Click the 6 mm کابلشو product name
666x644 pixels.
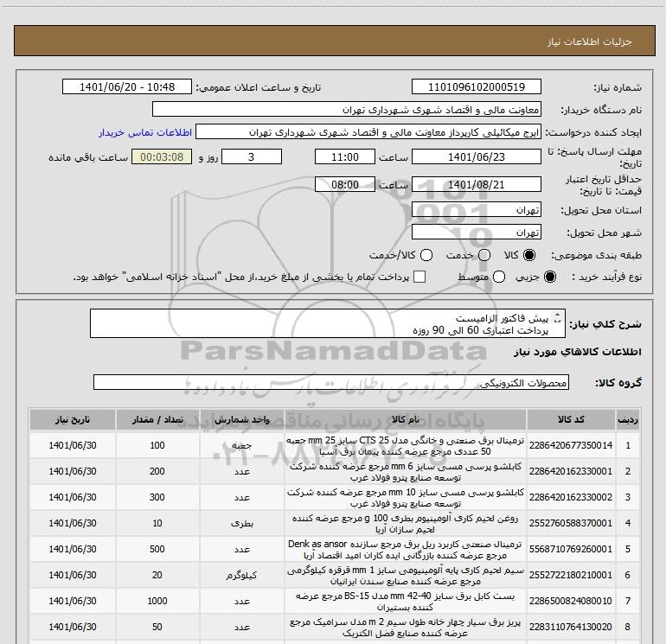pyautogui.click(x=405, y=472)
